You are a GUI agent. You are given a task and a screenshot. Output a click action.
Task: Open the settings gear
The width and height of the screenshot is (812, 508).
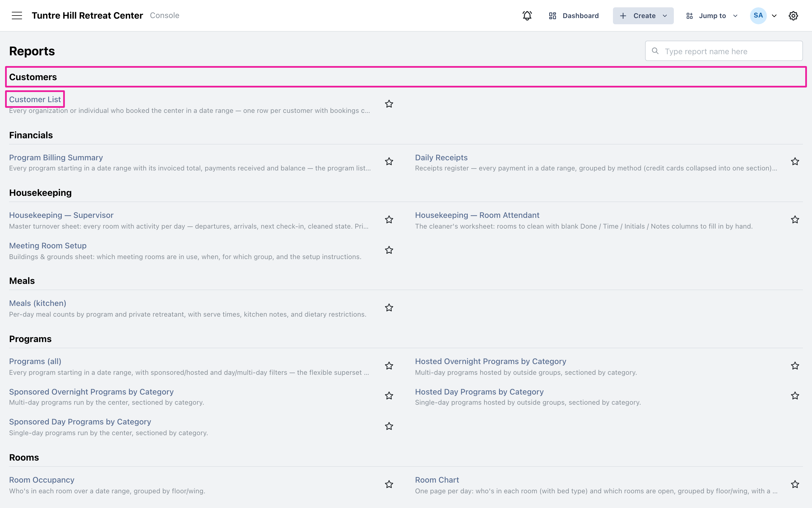click(x=793, y=16)
